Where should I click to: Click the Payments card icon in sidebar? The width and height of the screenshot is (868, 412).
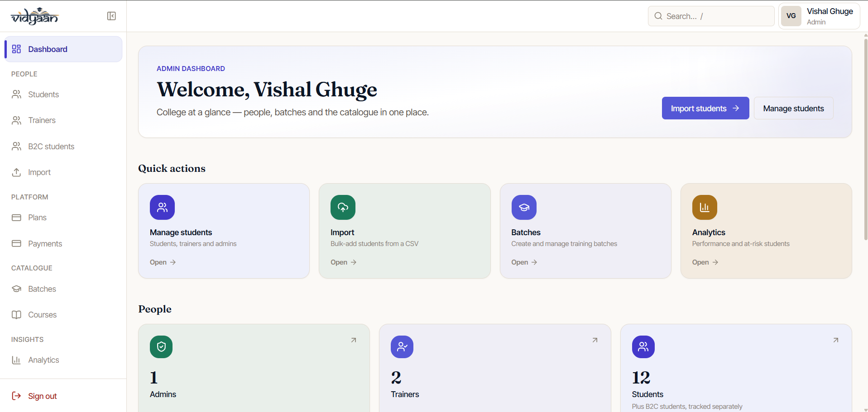click(x=16, y=243)
